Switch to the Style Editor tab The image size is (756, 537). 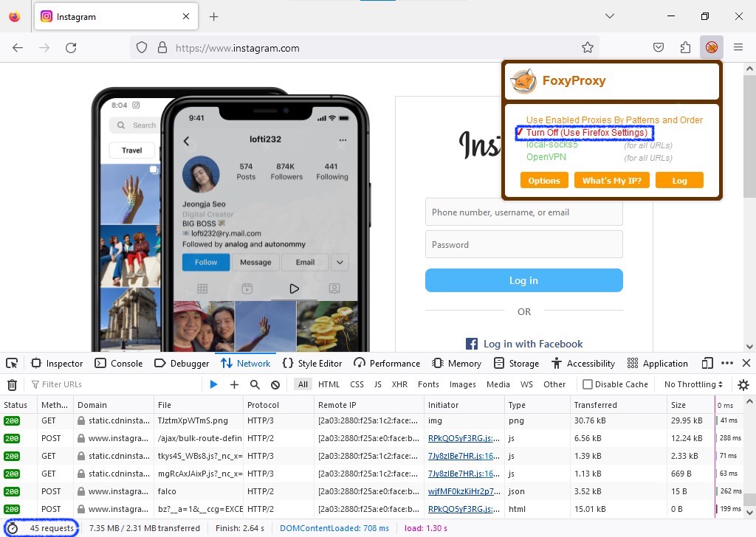tap(312, 363)
